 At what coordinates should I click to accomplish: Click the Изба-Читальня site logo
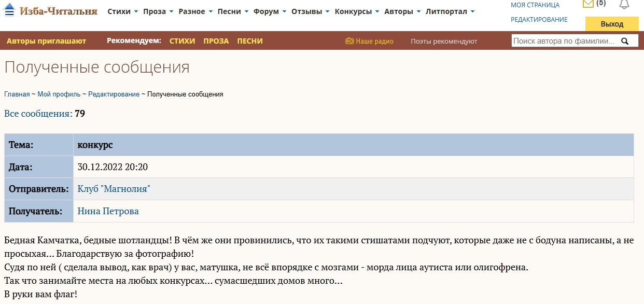pyautogui.click(x=51, y=11)
